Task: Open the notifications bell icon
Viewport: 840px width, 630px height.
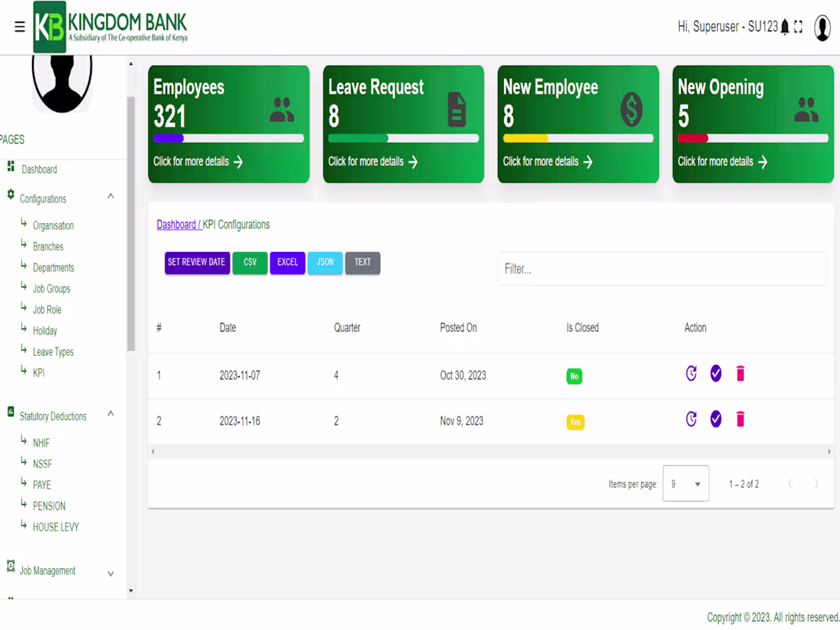Action: tap(784, 26)
